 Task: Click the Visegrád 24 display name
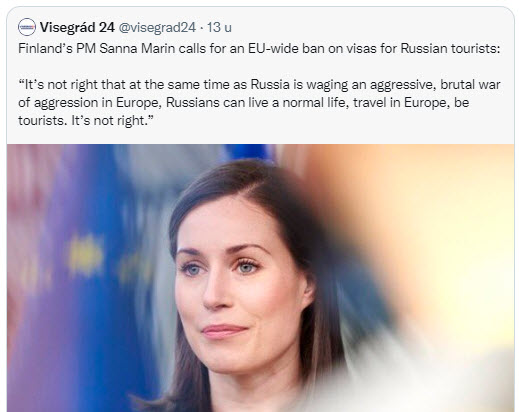[x=77, y=27]
